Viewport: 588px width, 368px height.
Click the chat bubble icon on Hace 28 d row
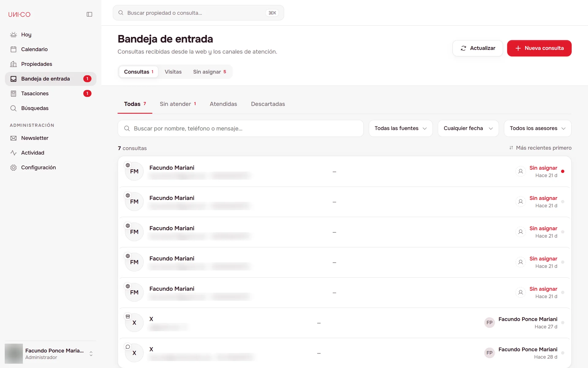(x=128, y=347)
